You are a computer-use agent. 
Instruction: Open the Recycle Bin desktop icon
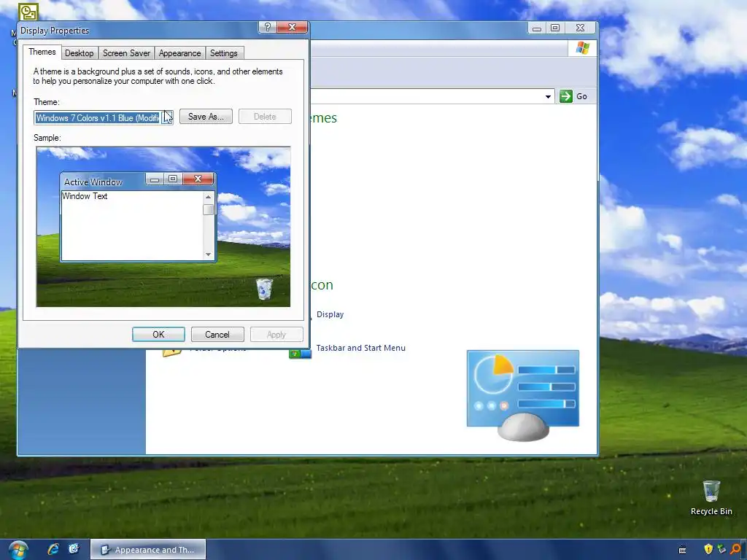tap(711, 498)
